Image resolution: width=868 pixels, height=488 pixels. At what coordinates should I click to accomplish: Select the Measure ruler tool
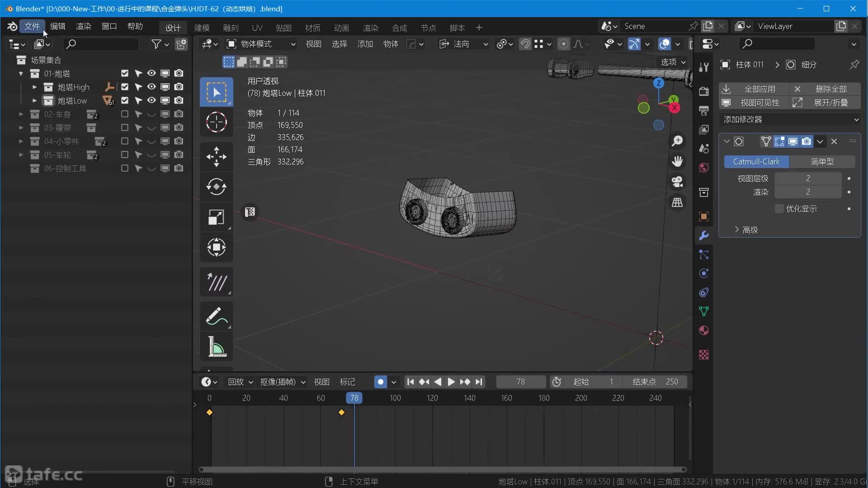point(216,347)
